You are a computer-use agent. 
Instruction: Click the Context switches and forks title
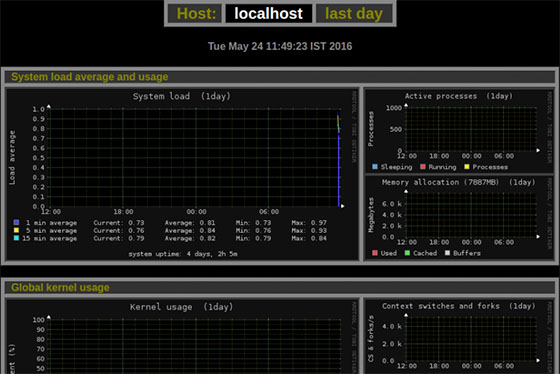(459, 306)
